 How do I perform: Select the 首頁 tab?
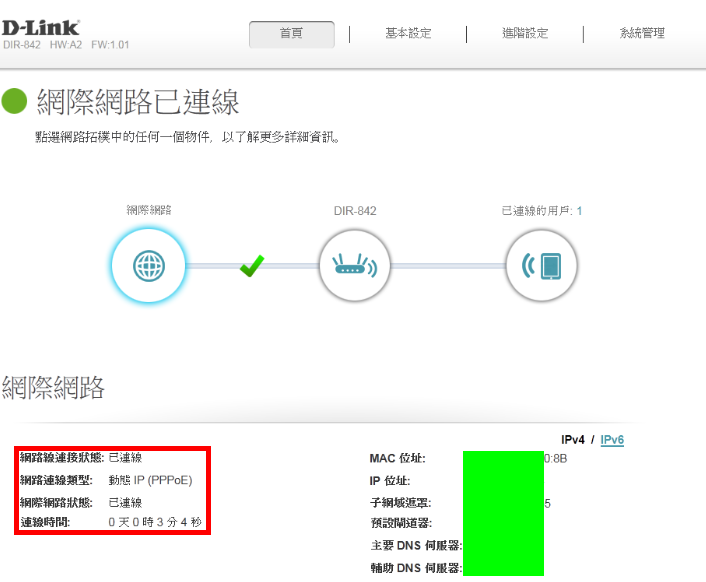[x=291, y=33]
